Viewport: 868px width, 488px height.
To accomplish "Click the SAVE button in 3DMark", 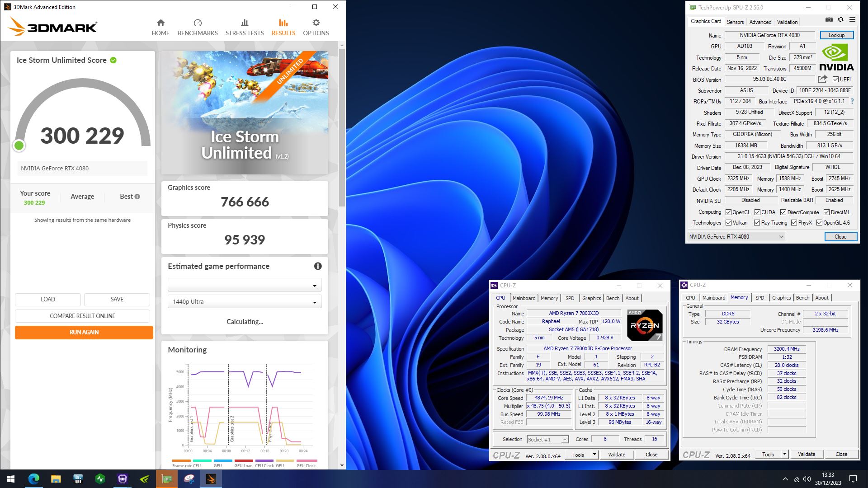I will tap(117, 299).
